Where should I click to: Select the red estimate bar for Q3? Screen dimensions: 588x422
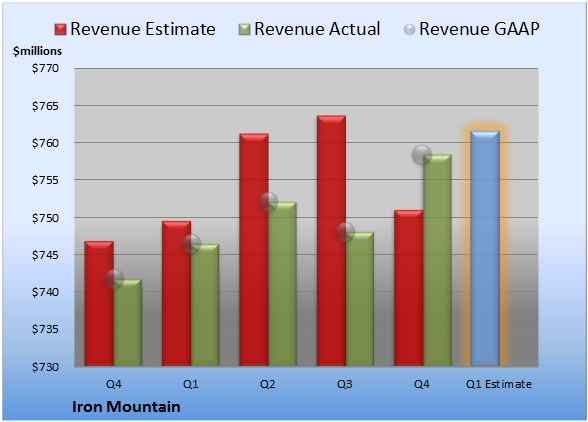click(x=331, y=240)
